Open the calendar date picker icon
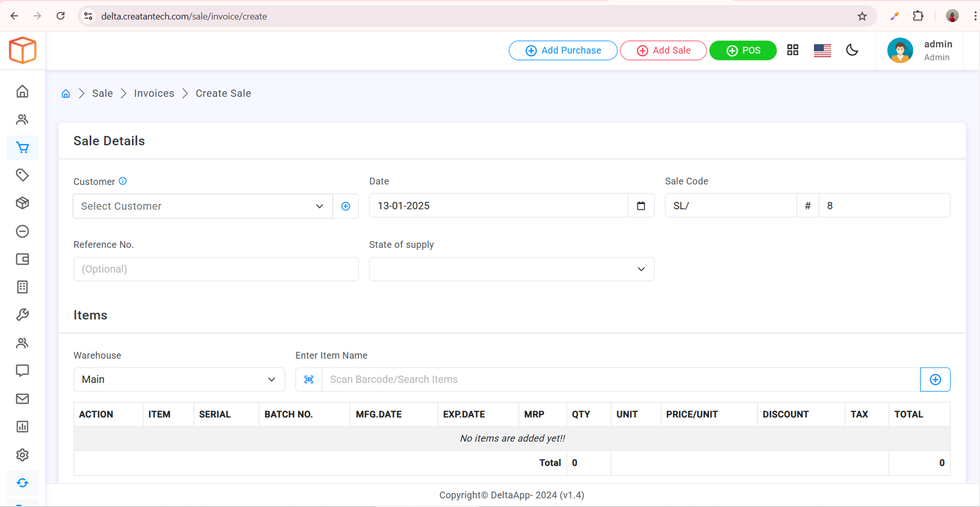 tap(641, 206)
